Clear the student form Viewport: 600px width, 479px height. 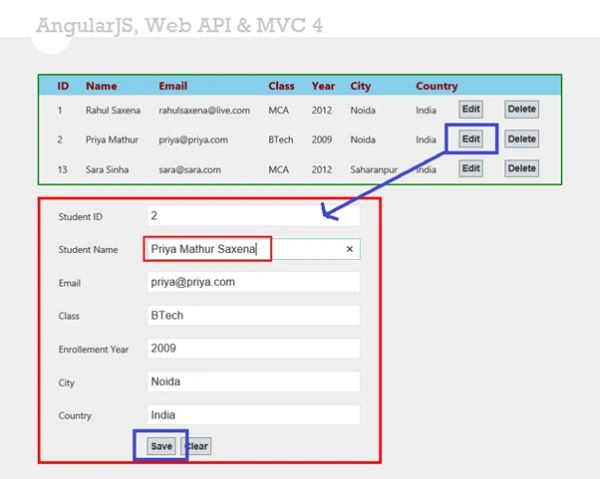[x=196, y=446]
